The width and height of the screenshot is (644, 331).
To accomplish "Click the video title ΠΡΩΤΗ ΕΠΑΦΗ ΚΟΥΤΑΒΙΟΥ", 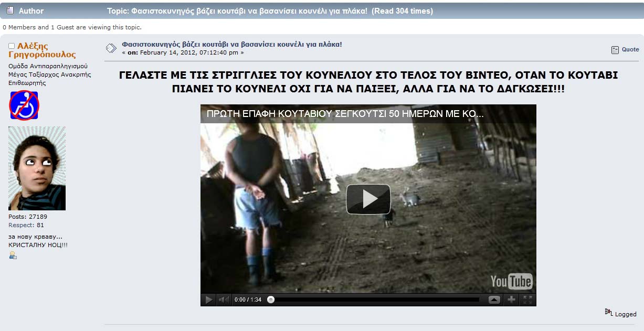I will point(345,114).
